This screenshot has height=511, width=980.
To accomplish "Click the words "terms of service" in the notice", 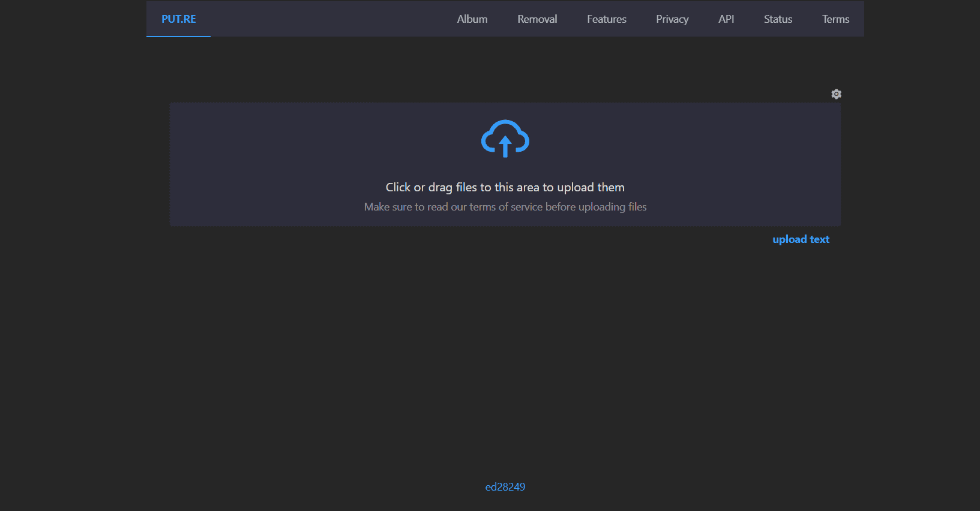I will click(x=505, y=207).
